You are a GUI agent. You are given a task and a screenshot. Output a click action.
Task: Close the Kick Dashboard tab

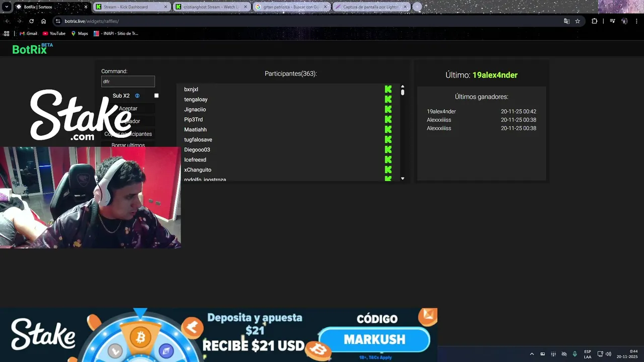(x=166, y=7)
